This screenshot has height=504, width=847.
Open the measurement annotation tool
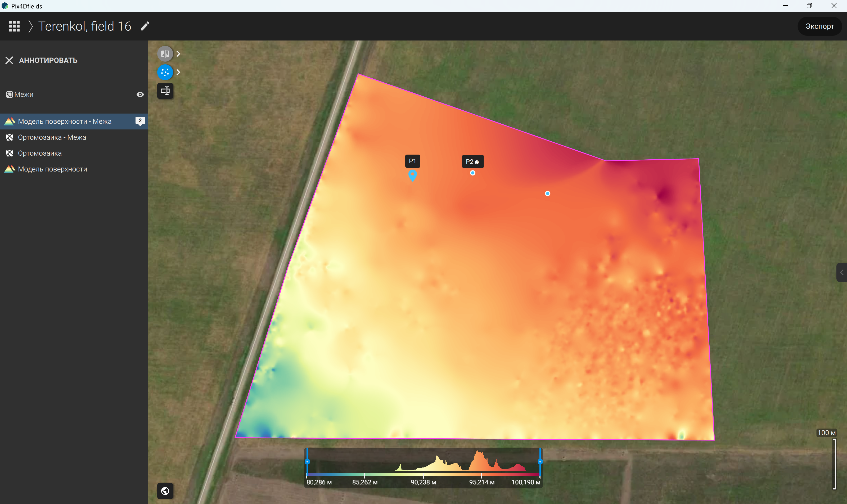coord(165,91)
